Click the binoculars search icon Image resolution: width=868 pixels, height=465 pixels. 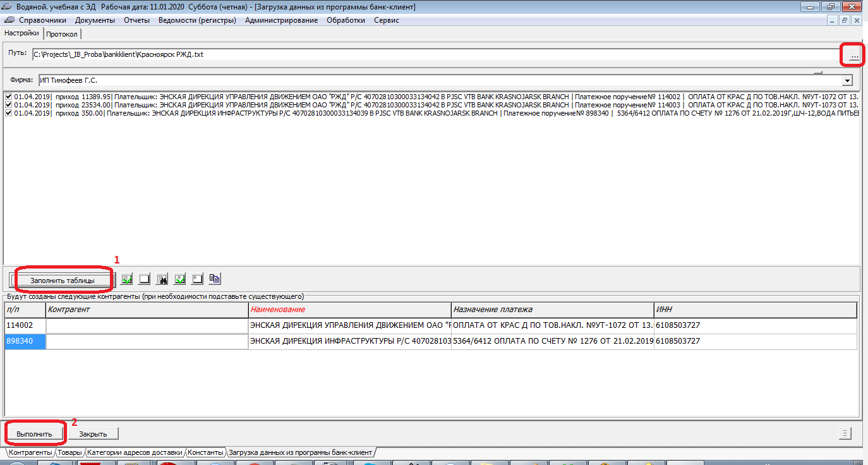(162, 279)
